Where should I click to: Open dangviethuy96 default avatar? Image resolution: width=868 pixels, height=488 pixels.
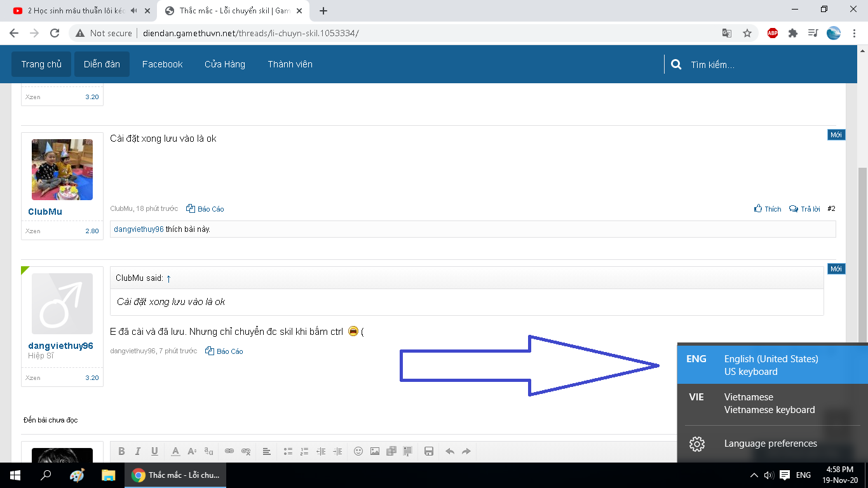62,304
